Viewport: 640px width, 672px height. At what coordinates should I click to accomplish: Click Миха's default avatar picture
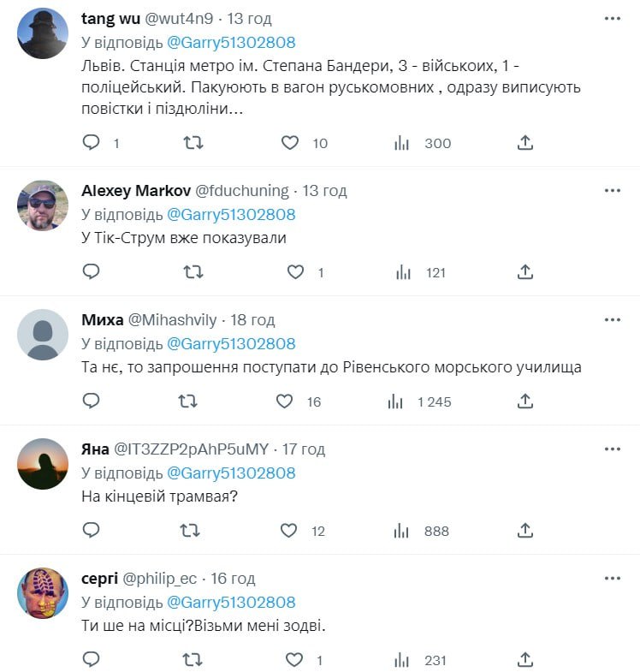43,335
